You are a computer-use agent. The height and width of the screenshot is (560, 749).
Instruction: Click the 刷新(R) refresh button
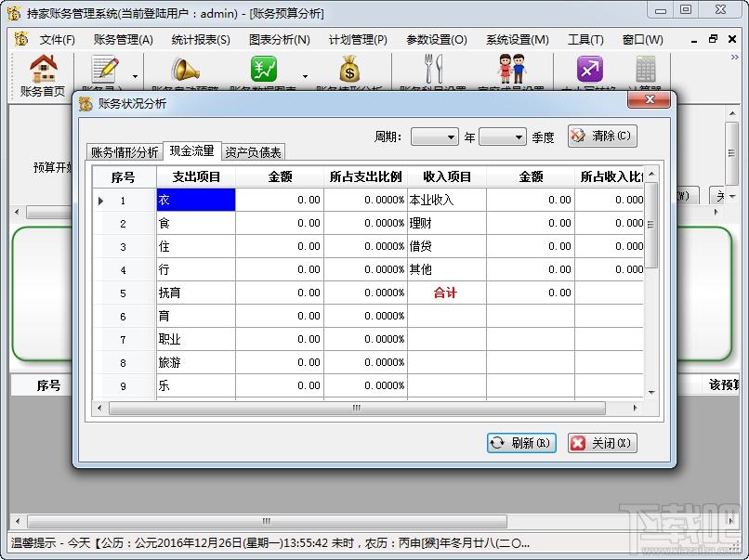pos(521,443)
